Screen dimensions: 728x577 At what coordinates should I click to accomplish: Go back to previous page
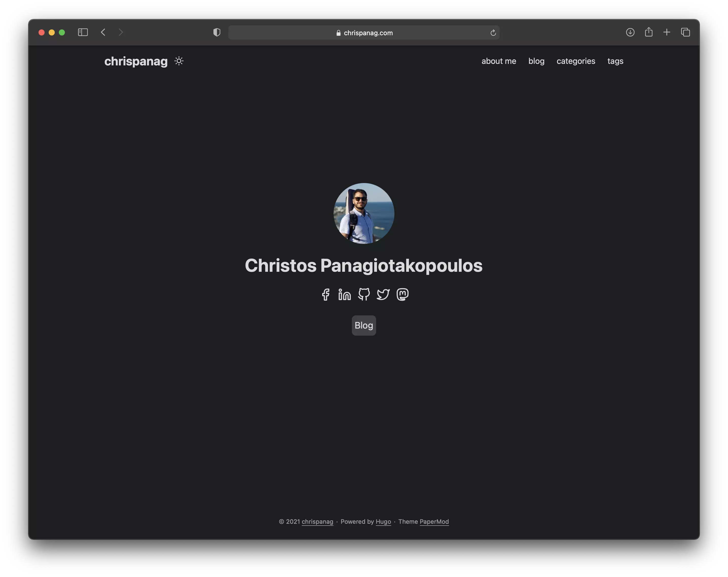[x=103, y=32]
